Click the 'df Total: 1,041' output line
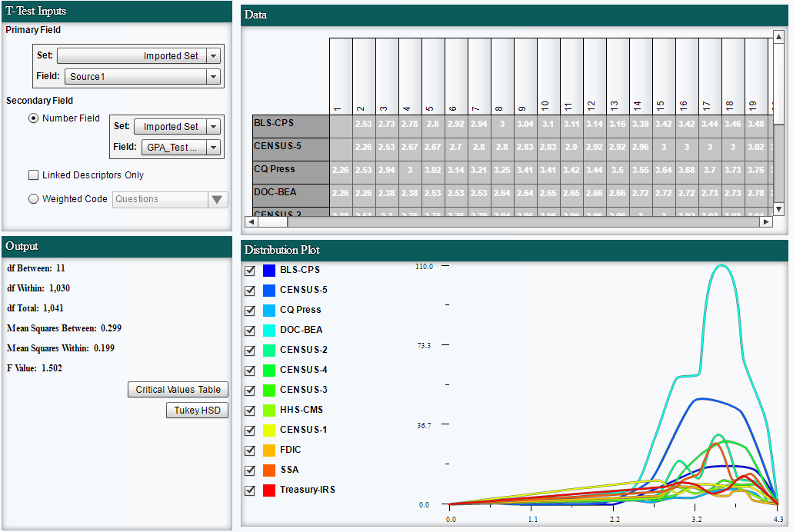The width and height of the screenshot is (793, 532). coord(35,308)
